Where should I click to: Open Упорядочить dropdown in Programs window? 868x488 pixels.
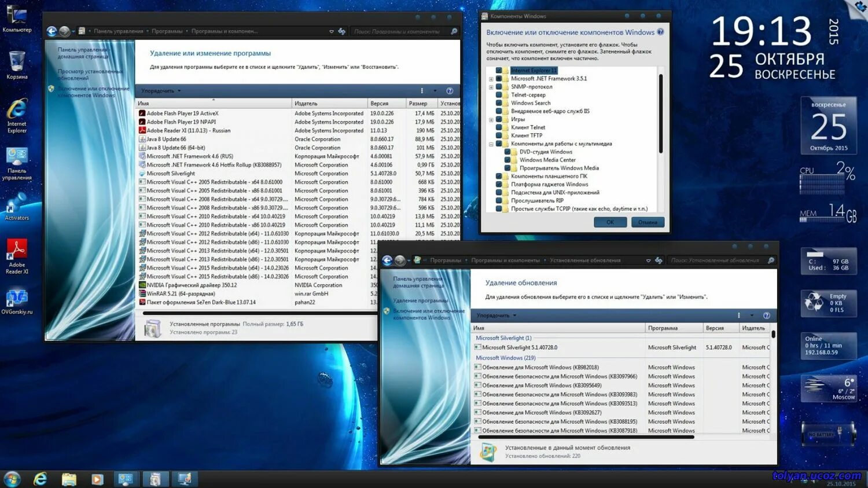pyautogui.click(x=161, y=91)
